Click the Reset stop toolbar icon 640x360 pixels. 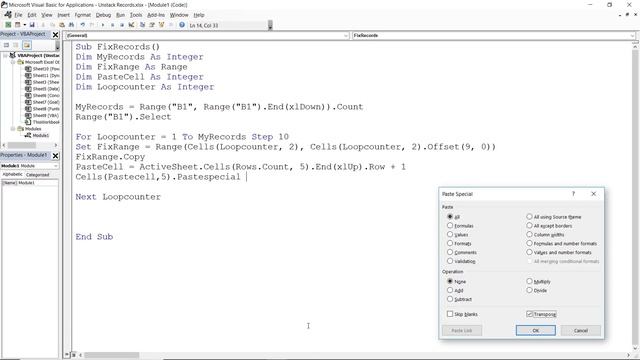(122, 25)
